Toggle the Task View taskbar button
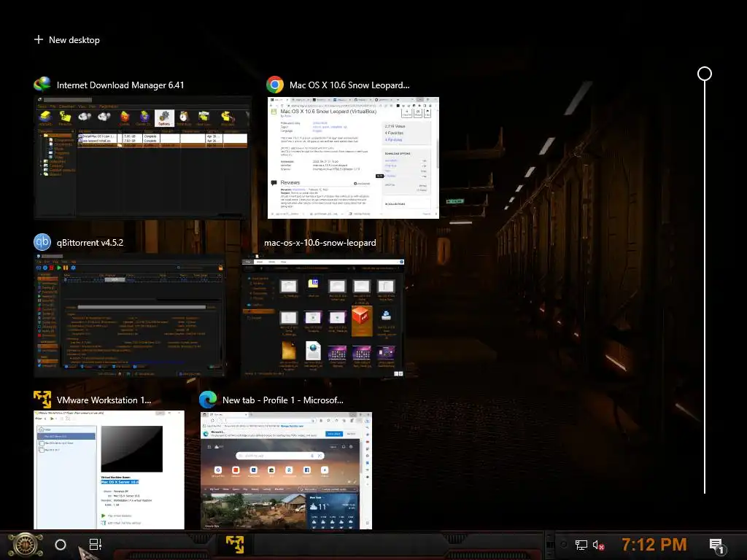 [x=96, y=544]
